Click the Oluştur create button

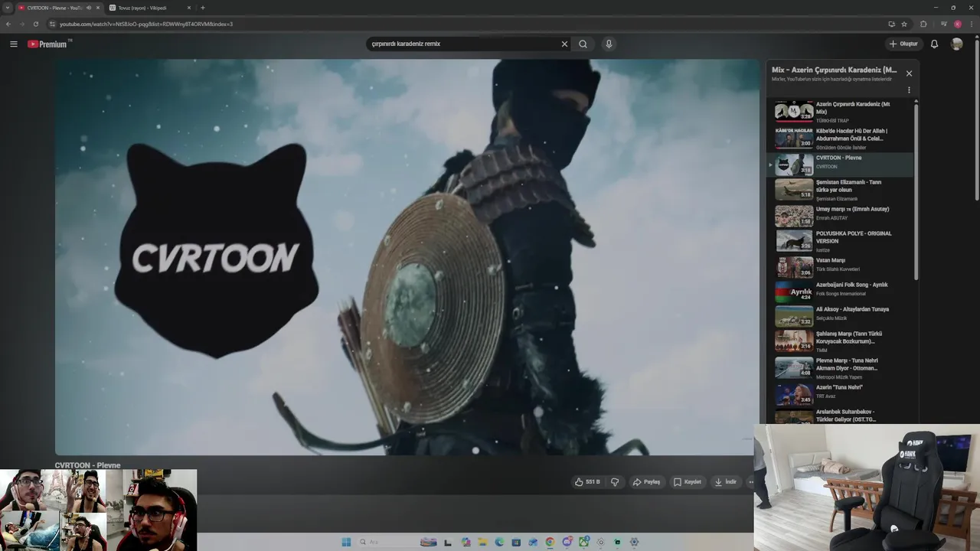click(903, 44)
